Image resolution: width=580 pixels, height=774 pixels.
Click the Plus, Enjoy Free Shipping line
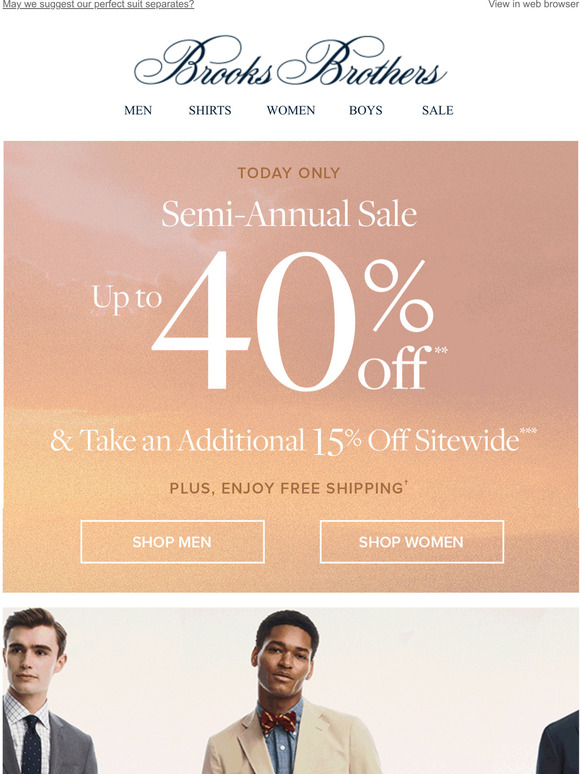click(x=289, y=488)
